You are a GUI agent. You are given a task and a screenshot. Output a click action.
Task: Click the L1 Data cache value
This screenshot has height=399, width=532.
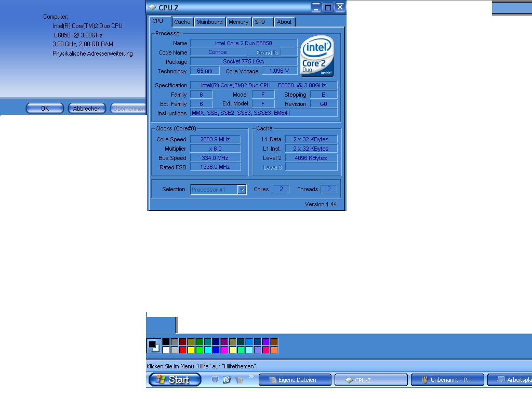311,139
